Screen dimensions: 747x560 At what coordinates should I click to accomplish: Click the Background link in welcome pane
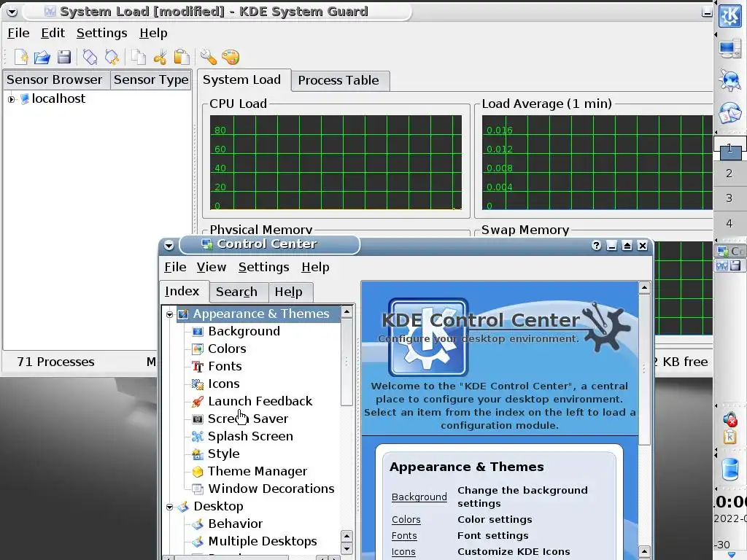tap(419, 497)
